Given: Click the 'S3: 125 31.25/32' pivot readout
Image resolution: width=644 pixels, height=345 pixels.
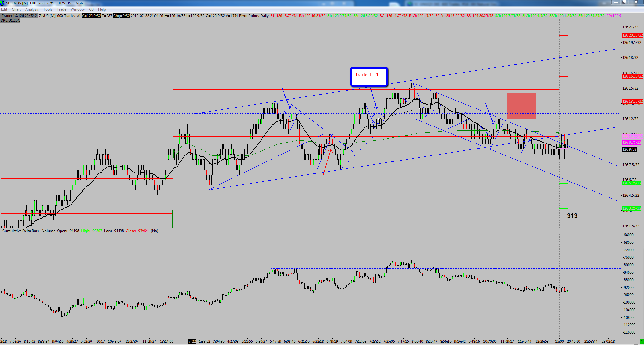Looking at the screenshot, I should (592, 16).
